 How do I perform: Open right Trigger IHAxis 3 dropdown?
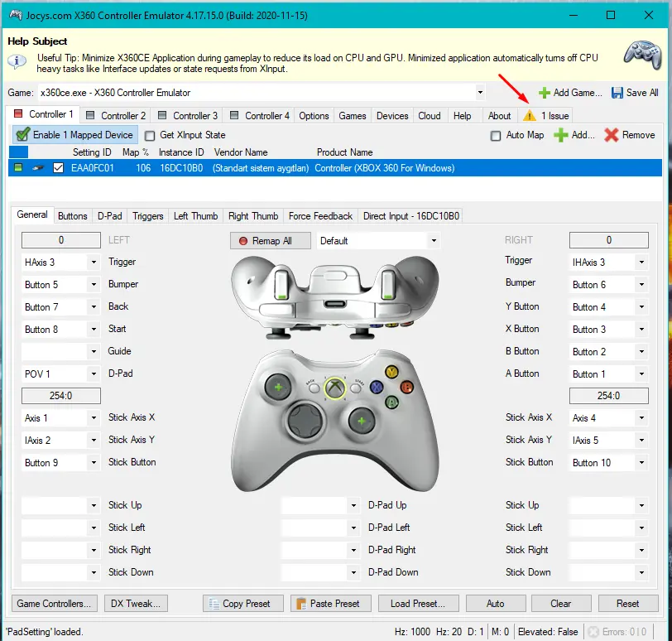pos(641,262)
